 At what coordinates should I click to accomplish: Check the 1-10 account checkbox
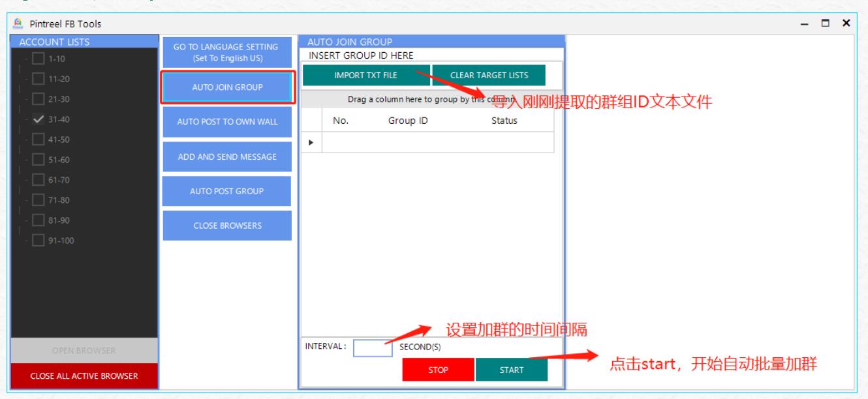(38, 59)
